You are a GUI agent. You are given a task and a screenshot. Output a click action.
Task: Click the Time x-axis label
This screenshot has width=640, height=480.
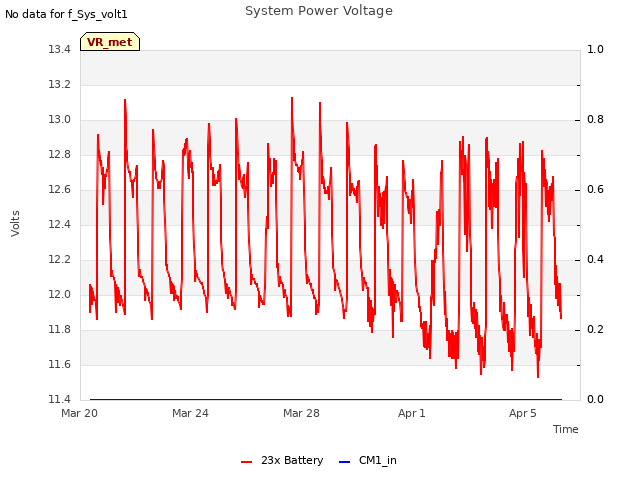click(x=566, y=429)
